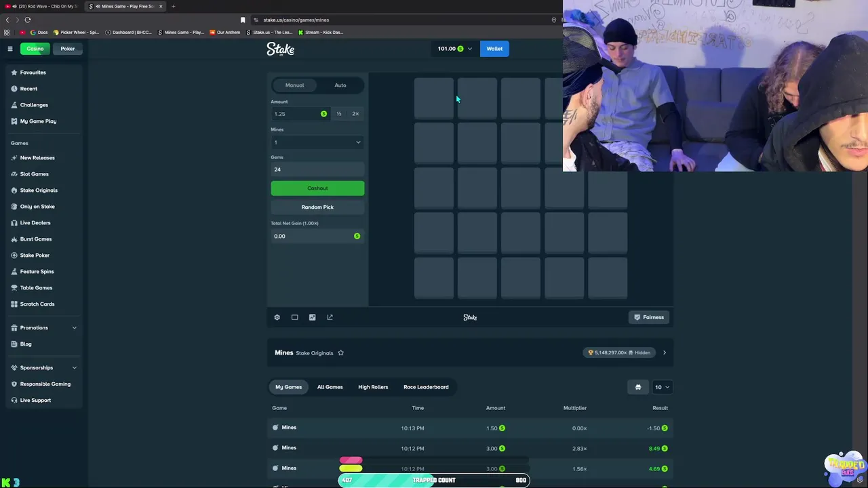Screen dimensions: 868x488
Task: Click the Random Pick button
Action: (x=317, y=207)
